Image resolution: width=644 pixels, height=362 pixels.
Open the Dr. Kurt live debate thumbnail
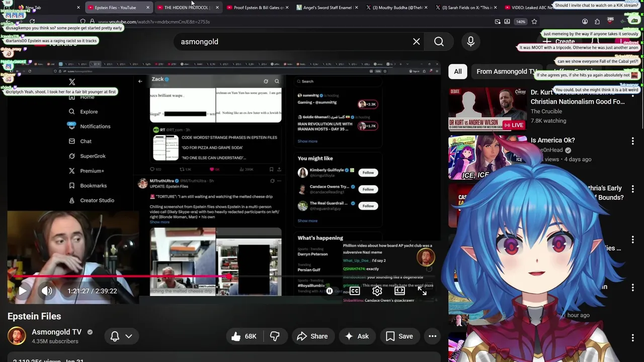[488, 109]
